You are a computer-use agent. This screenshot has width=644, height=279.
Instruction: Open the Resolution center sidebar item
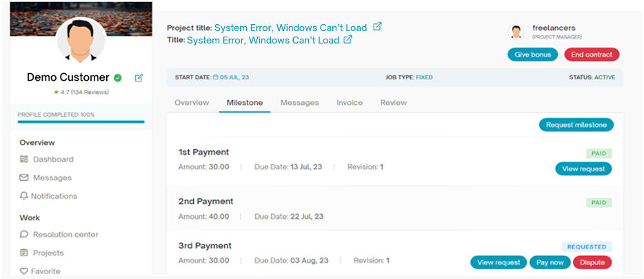[65, 234]
